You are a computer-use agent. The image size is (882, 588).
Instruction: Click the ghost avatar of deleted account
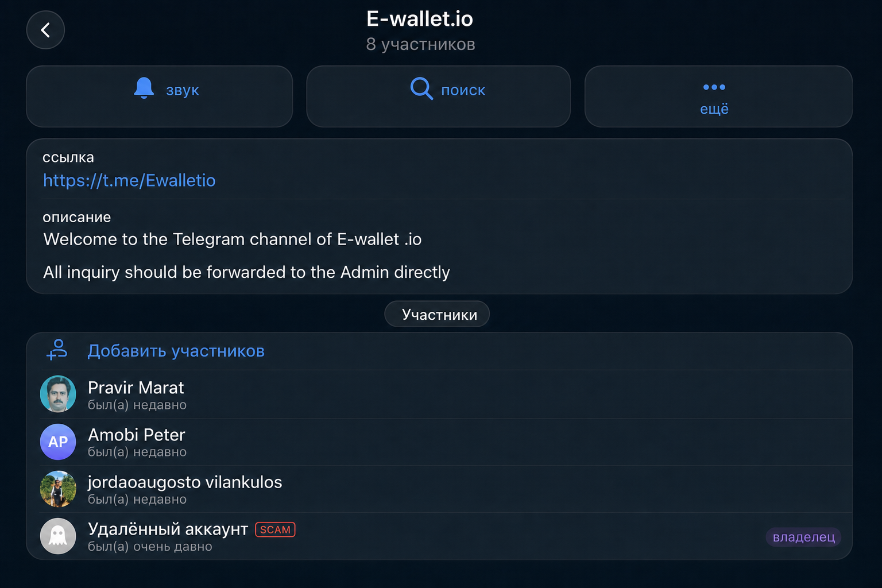point(58,536)
